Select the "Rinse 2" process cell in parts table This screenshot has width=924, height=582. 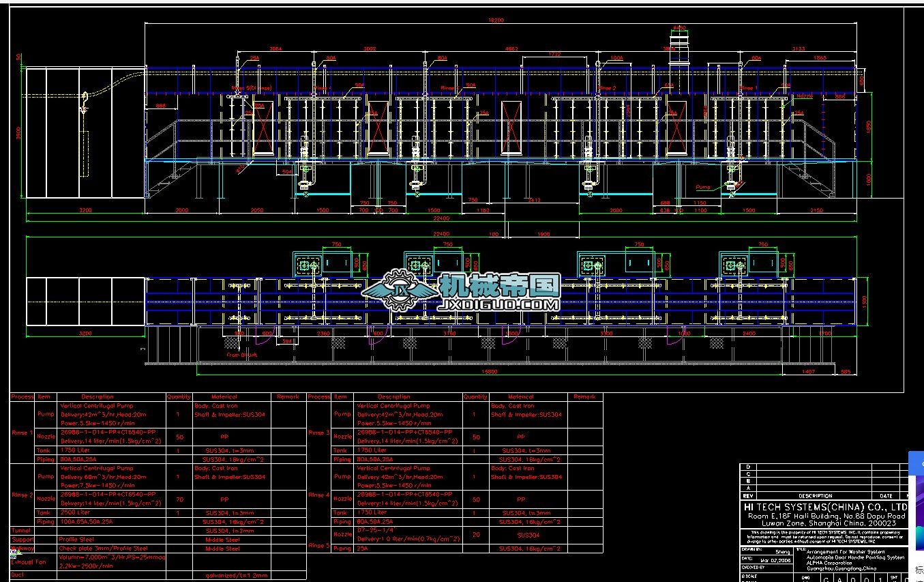tap(22, 495)
